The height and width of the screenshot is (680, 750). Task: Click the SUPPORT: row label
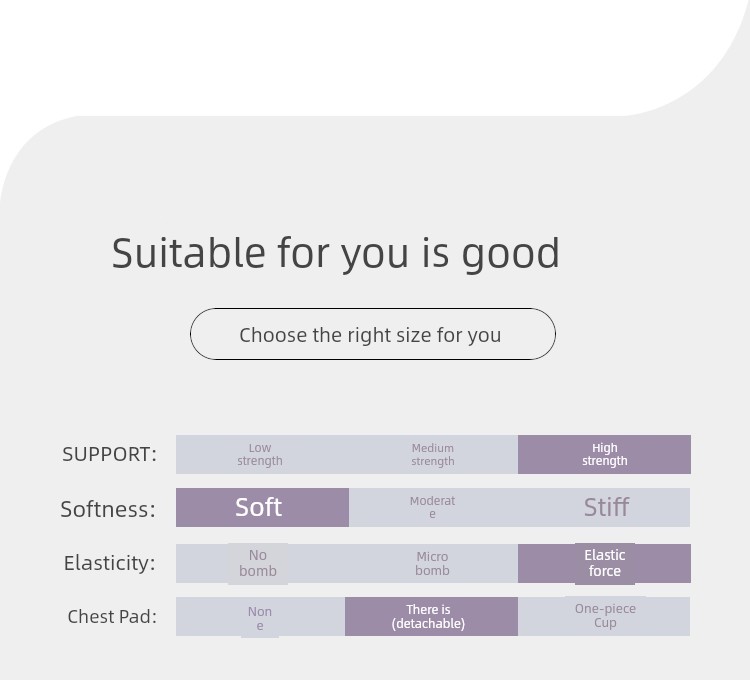point(109,454)
